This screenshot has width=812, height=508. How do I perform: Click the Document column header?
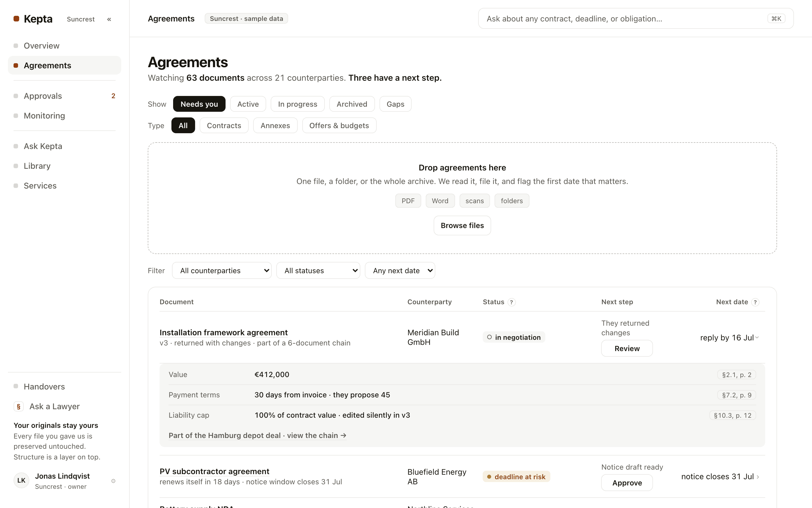click(x=176, y=302)
